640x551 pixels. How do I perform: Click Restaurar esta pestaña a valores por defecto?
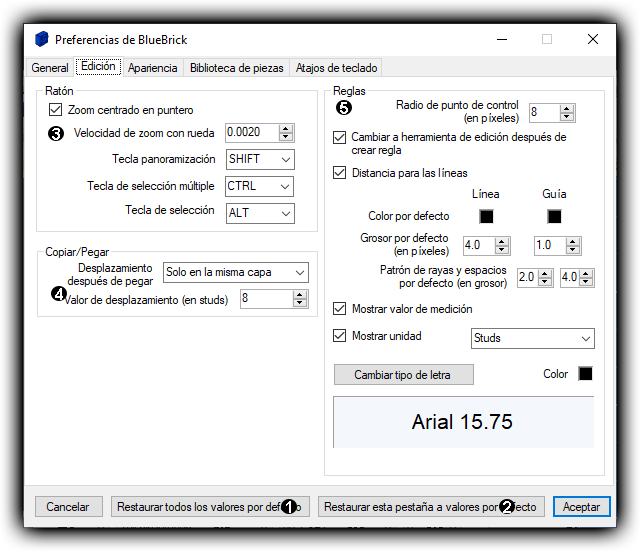click(431, 507)
